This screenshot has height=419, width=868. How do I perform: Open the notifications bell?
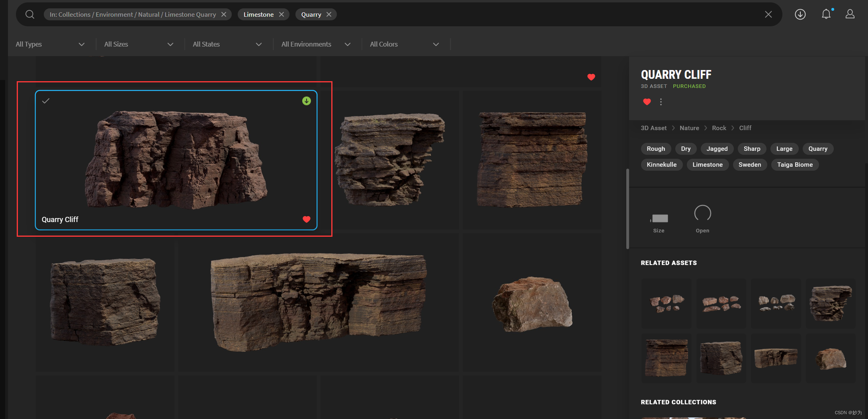click(826, 14)
